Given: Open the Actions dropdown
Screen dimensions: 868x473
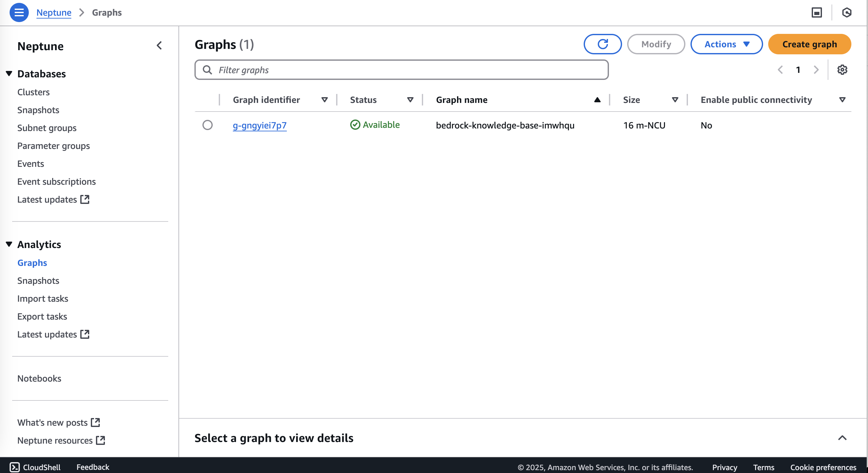Looking at the screenshot, I should pos(726,44).
